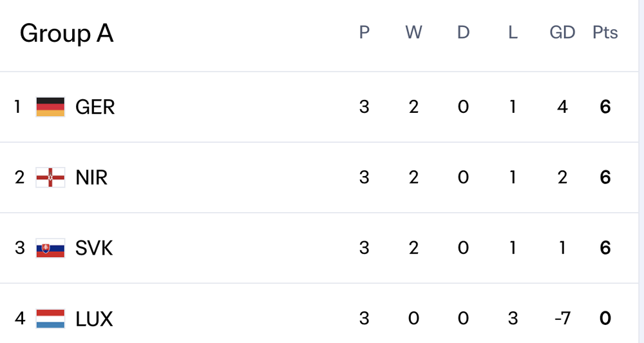Viewport: 644px width, 343px height.
Task: Click the GD column header
Action: tap(562, 33)
